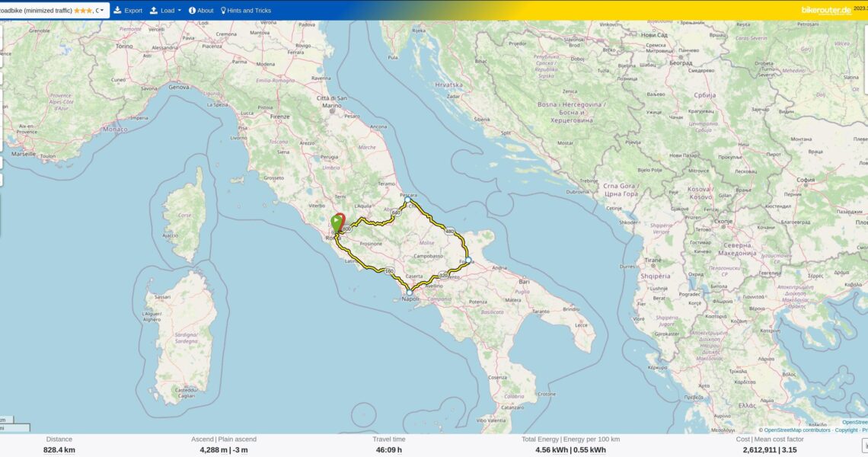868x457 pixels.
Task: Click the Load upload icon
Action: coord(154,11)
